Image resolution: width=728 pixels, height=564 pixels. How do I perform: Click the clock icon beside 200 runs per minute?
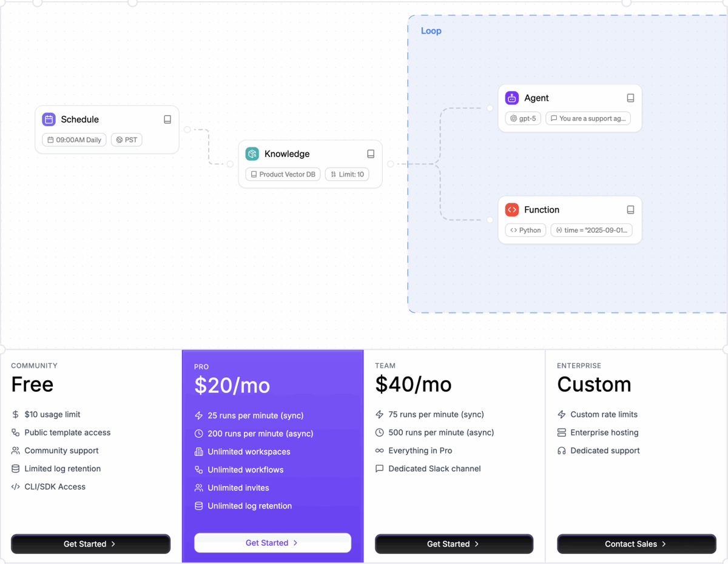tap(198, 434)
